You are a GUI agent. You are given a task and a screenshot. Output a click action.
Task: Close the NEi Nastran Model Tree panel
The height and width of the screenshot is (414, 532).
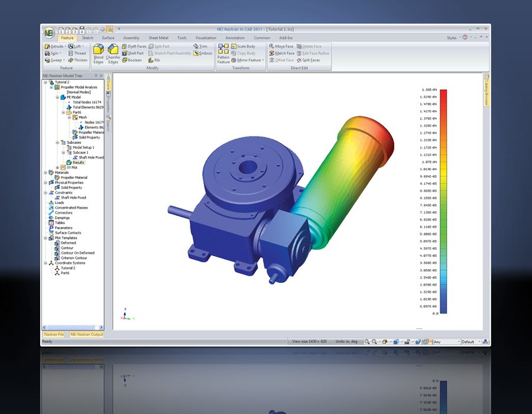coord(101,76)
